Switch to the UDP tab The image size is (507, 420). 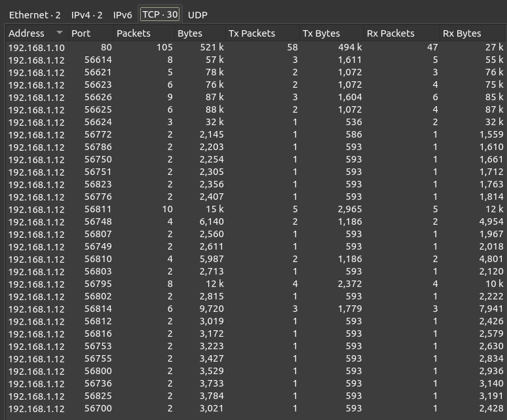point(197,14)
